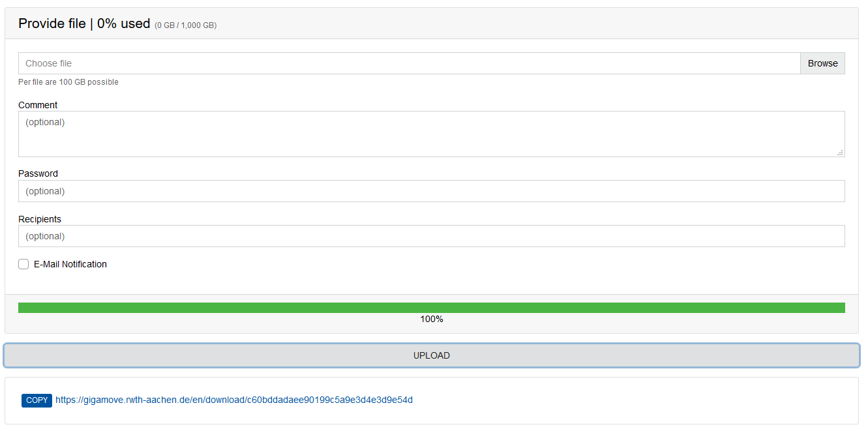This screenshot has width=868, height=431.
Task: Grab the Comment box resize handle
Action: (840, 153)
